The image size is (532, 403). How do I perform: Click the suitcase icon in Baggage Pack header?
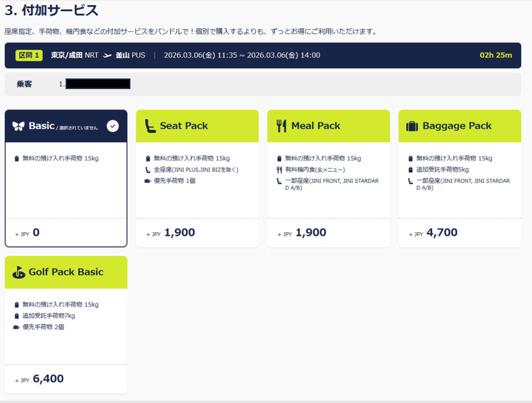412,126
